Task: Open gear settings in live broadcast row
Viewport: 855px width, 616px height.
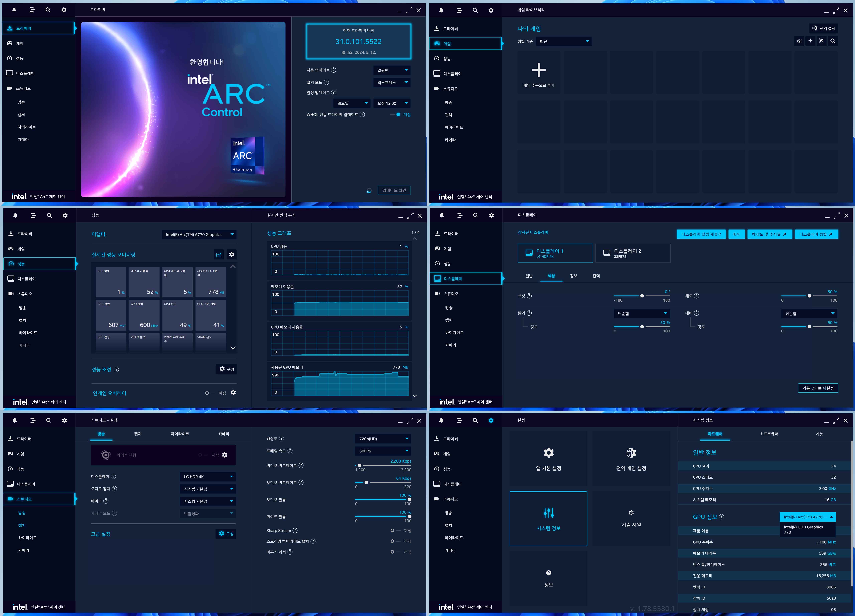Action: point(225,455)
